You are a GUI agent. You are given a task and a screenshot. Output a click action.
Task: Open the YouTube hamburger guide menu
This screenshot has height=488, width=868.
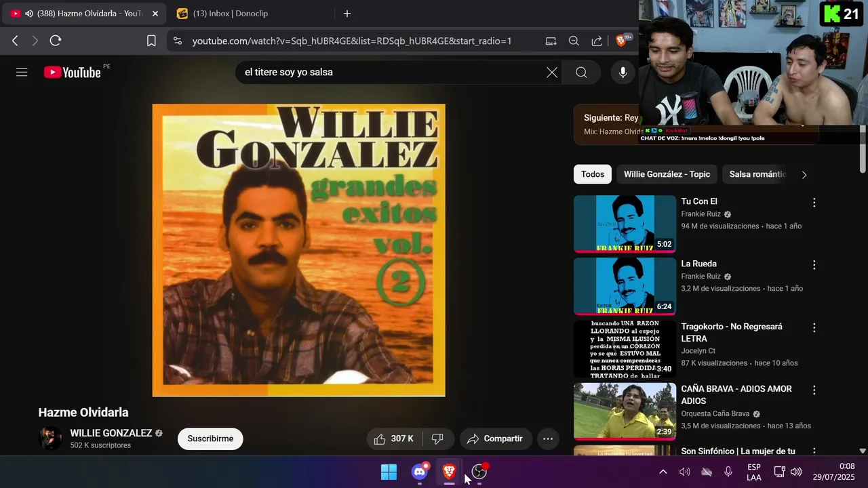22,72
